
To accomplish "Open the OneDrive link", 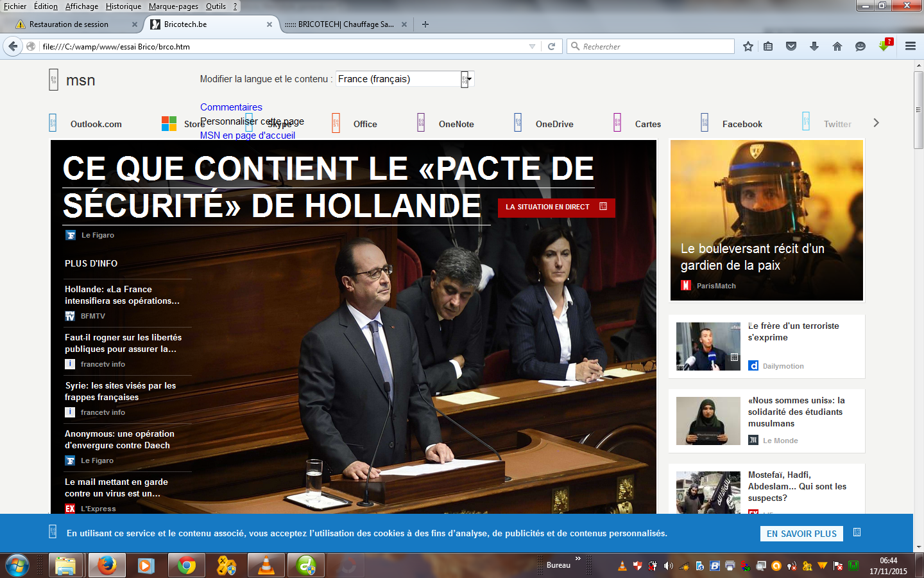I will 554,124.
